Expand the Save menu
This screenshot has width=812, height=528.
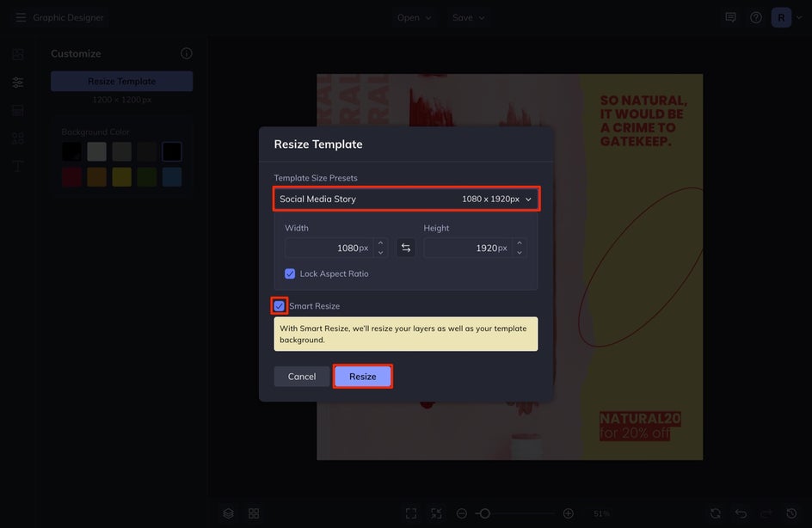click(x=468, y=17)
